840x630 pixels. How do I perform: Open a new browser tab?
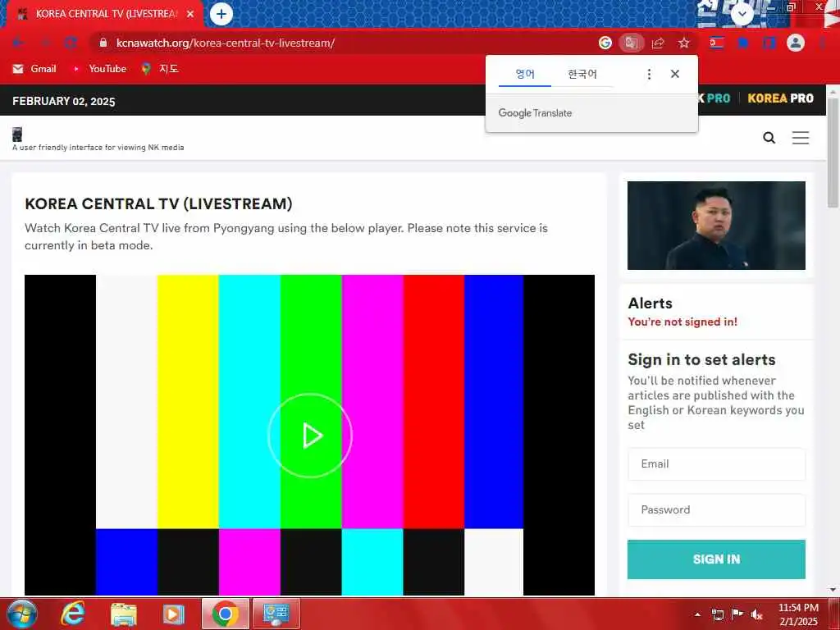[x=221, y=14]
